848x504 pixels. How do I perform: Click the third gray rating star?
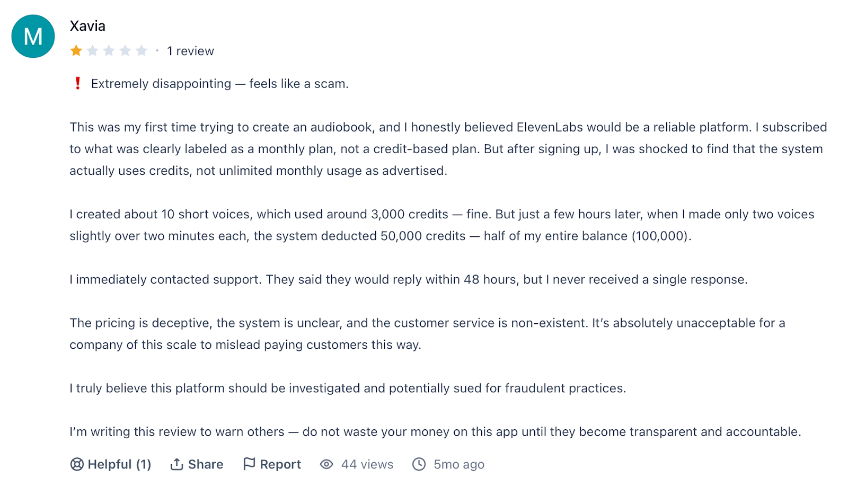[109, 51]
